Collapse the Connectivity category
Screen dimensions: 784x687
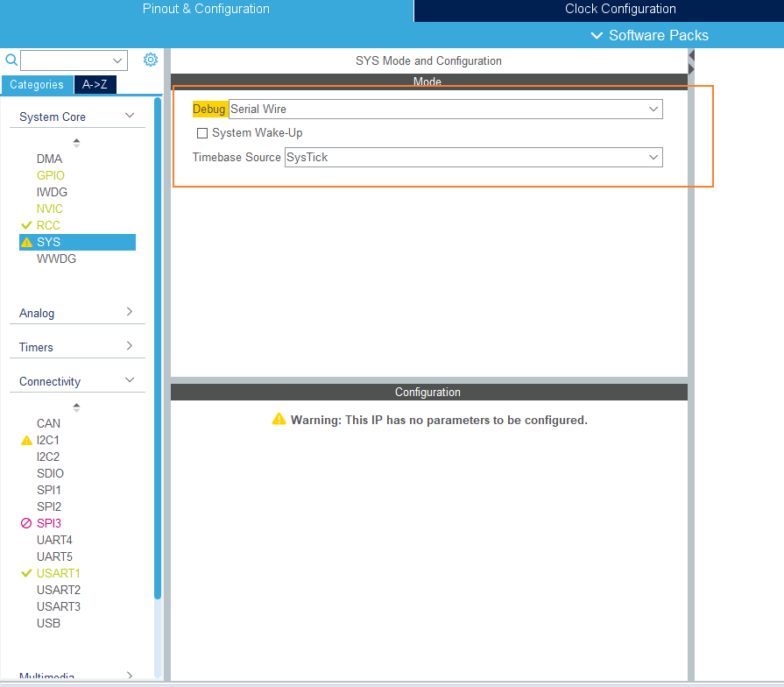tap(130, 380)
